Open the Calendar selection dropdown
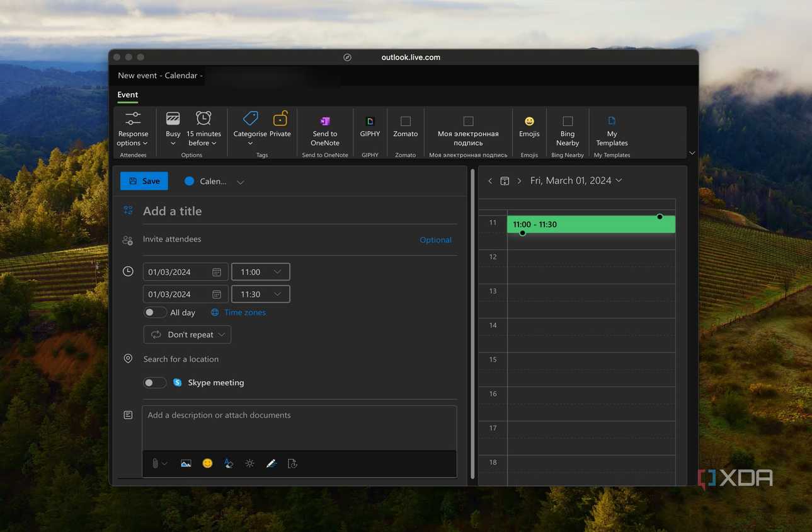Screen dimensions: 812x532 (x=214, y=182)
